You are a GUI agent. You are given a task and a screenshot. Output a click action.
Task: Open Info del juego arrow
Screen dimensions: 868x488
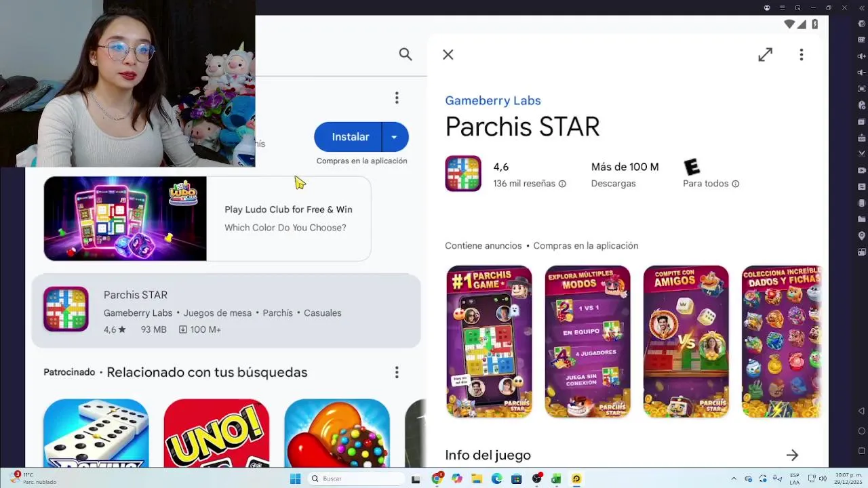(792, 455)
